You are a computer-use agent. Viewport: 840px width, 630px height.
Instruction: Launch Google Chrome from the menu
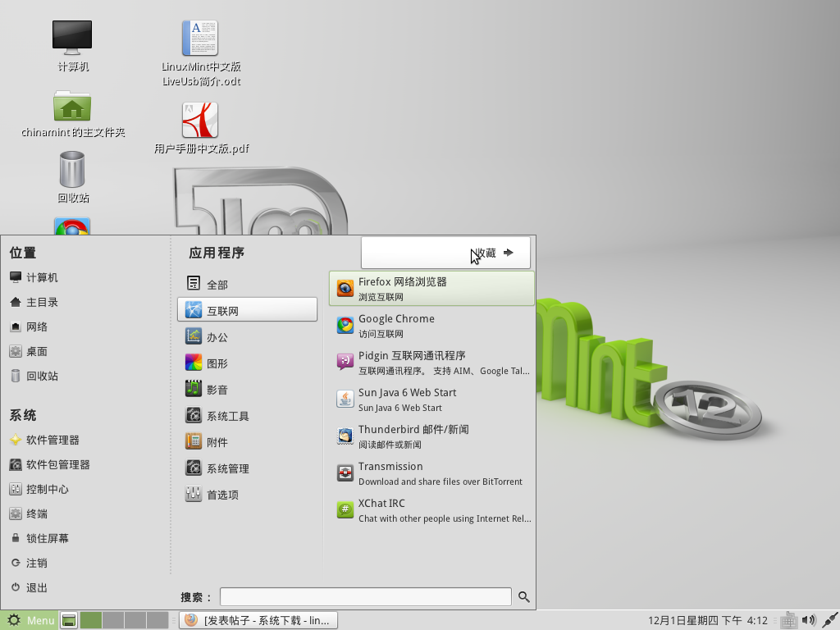[431, 325]
